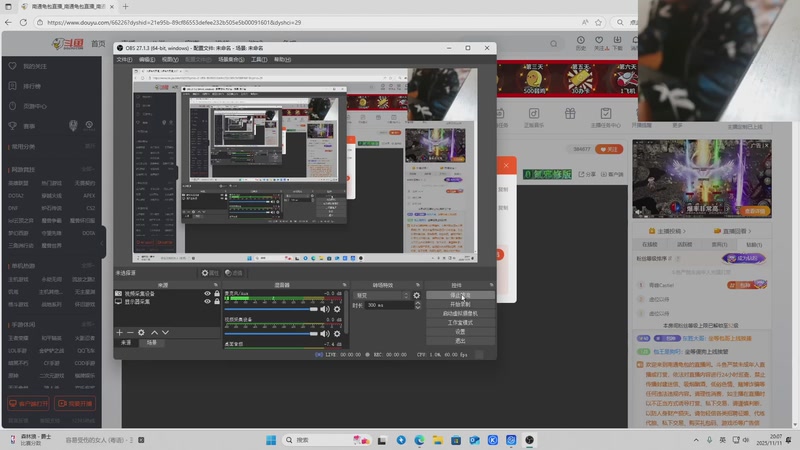Click the 滤镜 filters button above sources
Image resolution: width=800 pixels, height=450 pixels.
coord(233,273)
